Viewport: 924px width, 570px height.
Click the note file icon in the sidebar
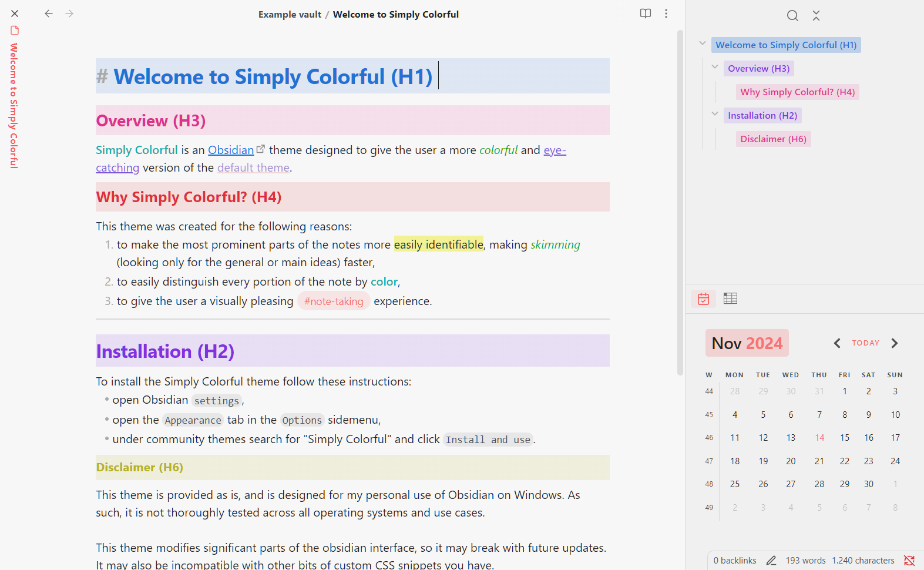[15, 31]
